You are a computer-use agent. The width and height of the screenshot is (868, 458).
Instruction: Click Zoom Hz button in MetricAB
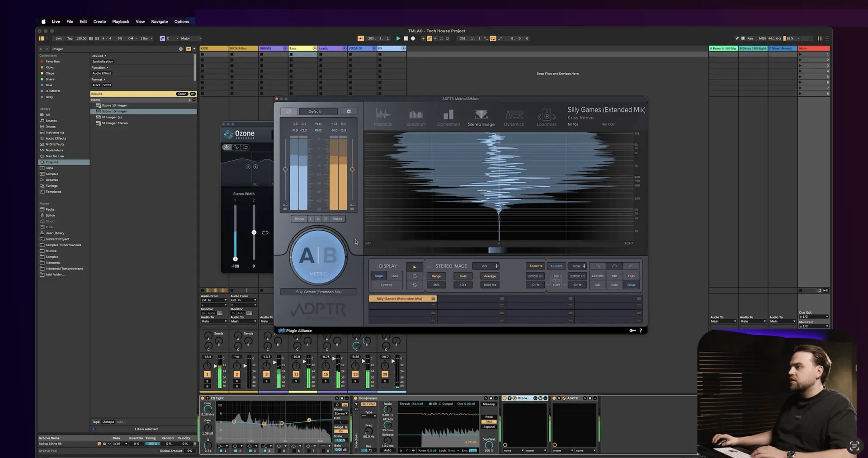pos(536,266)
